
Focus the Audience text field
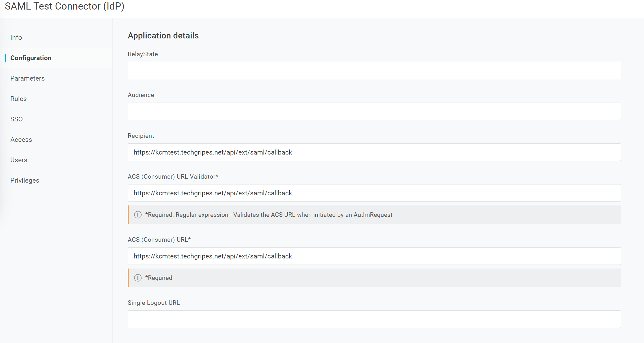374,111
